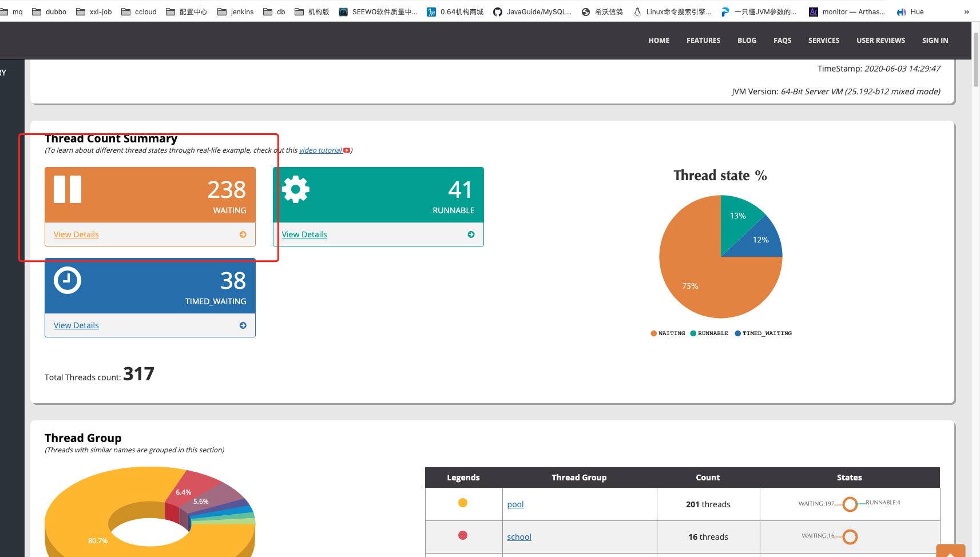The width and height of the screenshot is (980, 557).
Task: Expand the bookmarks overflow chevron
Action: tap(966, 11)
